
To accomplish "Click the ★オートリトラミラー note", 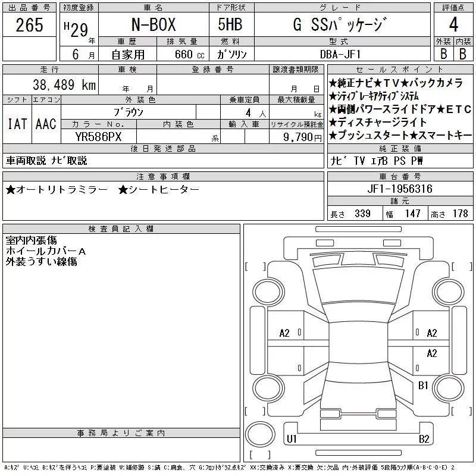I will (57, 190).
